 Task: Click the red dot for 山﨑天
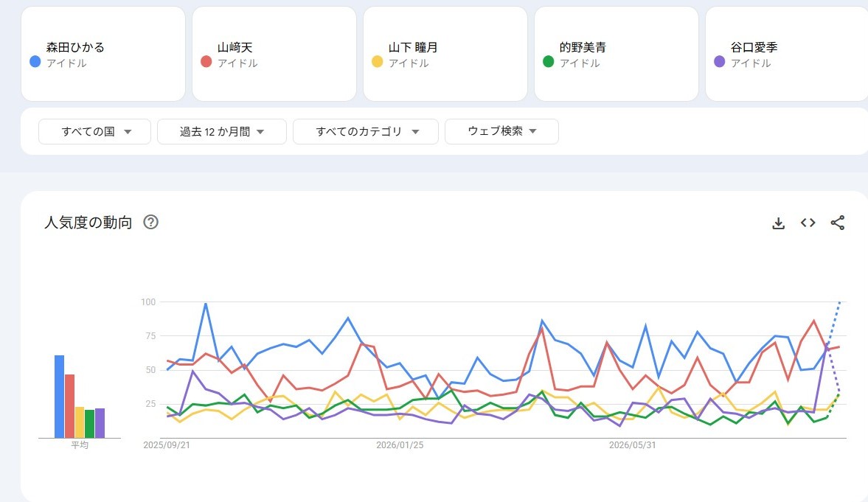pos(206,61)
